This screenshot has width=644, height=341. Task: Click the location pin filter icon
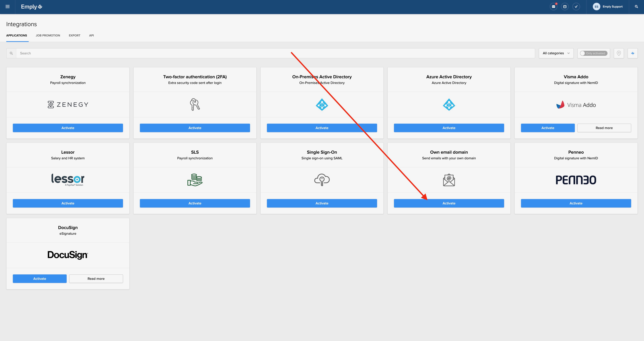(x=619, y=53)
